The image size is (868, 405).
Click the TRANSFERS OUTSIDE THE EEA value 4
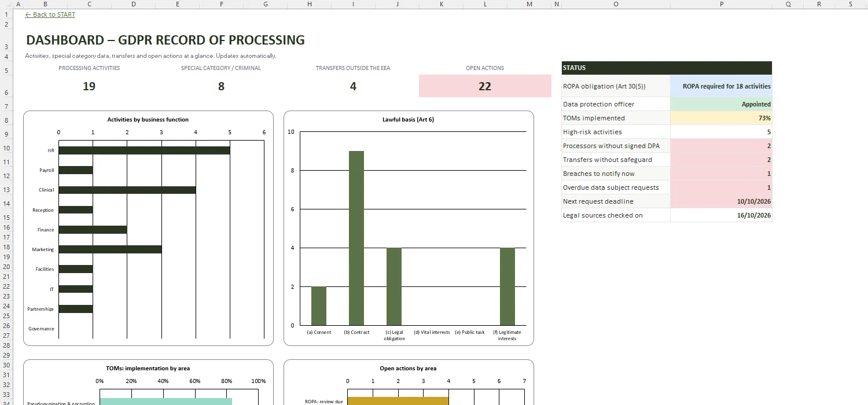(353, 86)
